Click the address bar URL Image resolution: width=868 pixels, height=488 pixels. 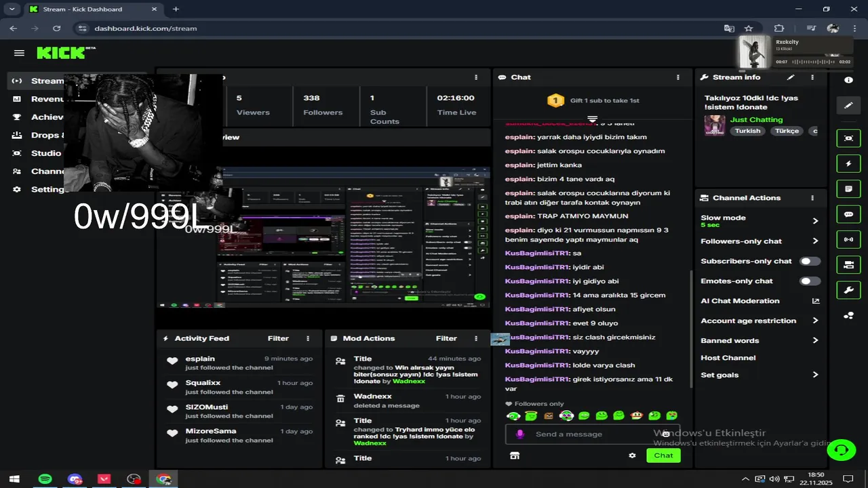[x=145, y=28]
